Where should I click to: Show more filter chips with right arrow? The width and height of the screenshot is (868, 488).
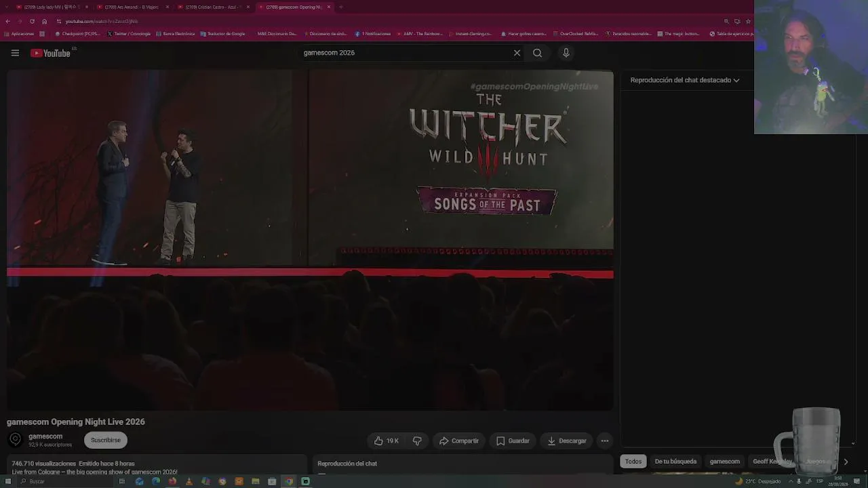846,462
